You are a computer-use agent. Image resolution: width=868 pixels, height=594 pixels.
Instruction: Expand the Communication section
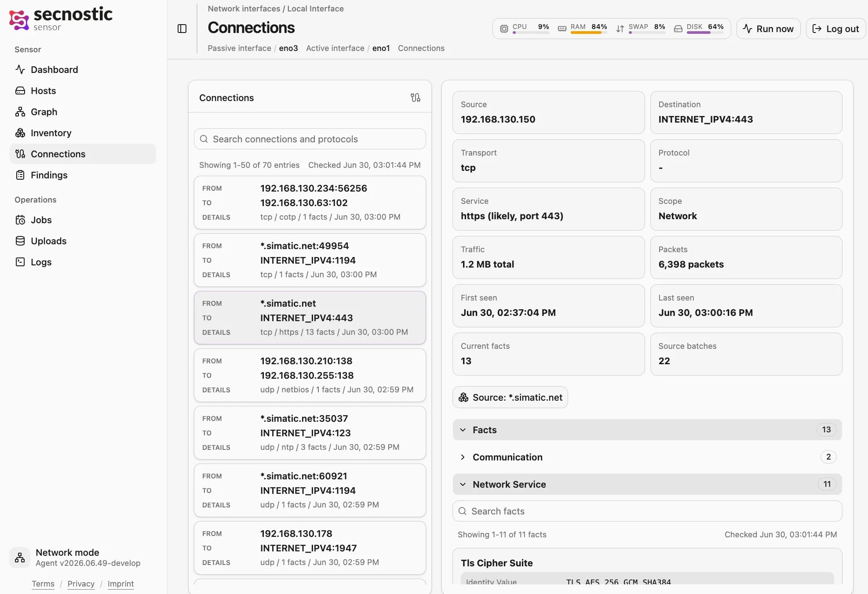point(647,457)
